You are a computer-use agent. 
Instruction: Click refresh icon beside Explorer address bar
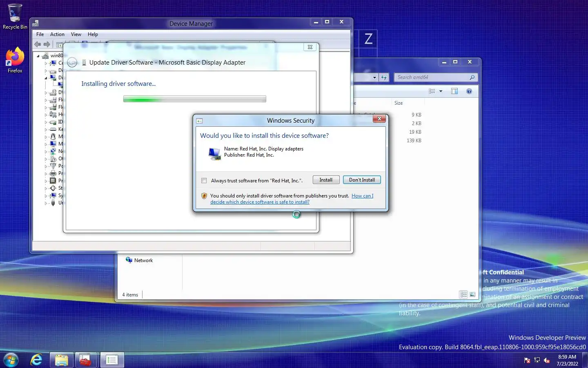pyautogui.click(x=384, y=77)
